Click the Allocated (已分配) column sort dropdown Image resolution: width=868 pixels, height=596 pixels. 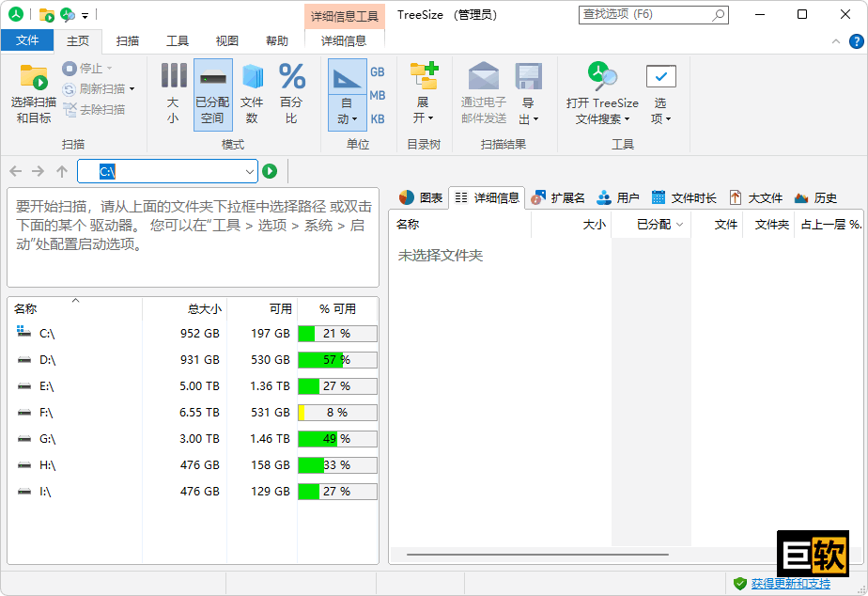tap(680, 225)
